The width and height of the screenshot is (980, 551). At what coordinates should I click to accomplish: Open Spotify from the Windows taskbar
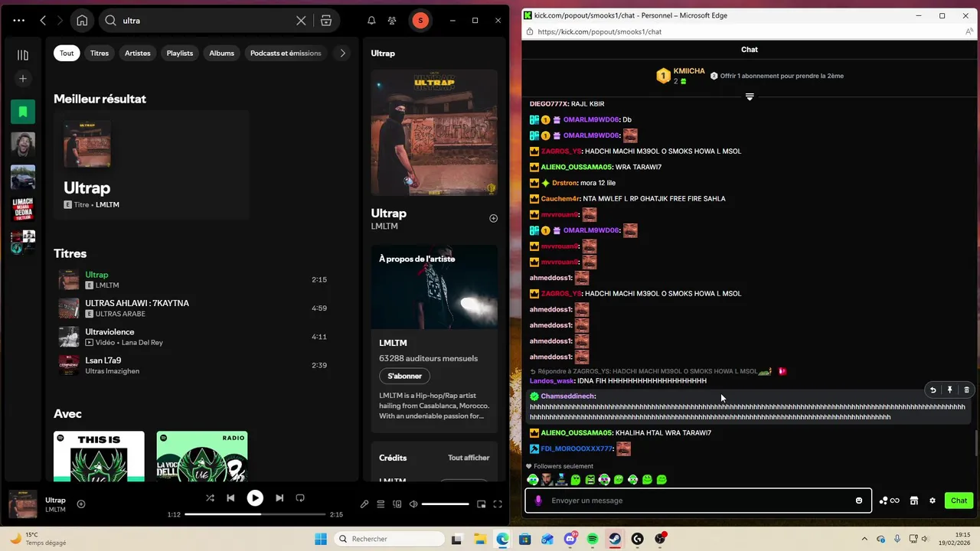(x=593, y=539)
